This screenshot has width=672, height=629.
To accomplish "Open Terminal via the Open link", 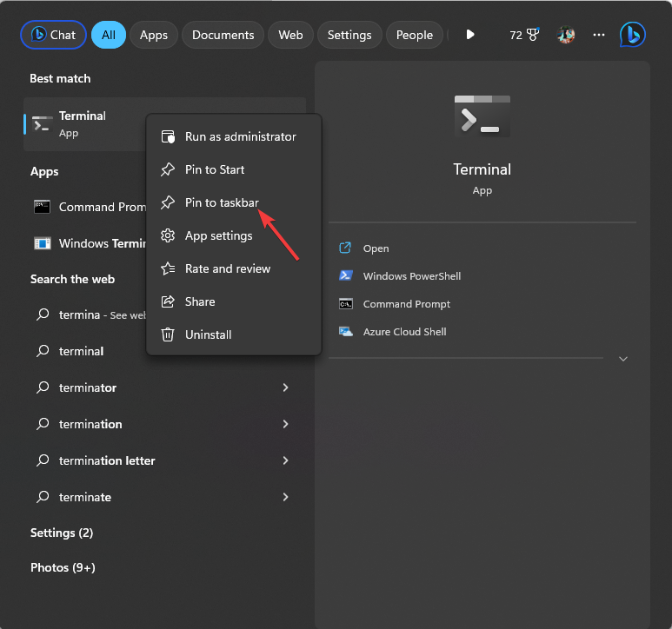I will pos(376,248).
